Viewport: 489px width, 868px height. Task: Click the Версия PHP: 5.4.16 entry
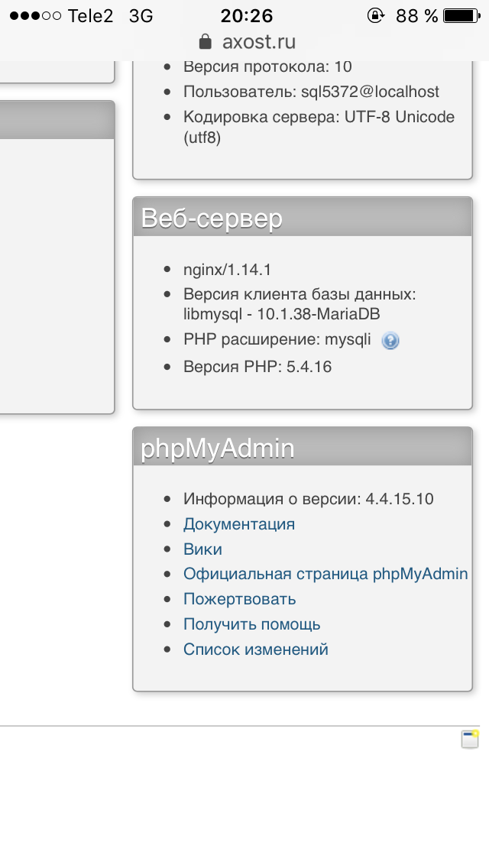pos(257,367)
